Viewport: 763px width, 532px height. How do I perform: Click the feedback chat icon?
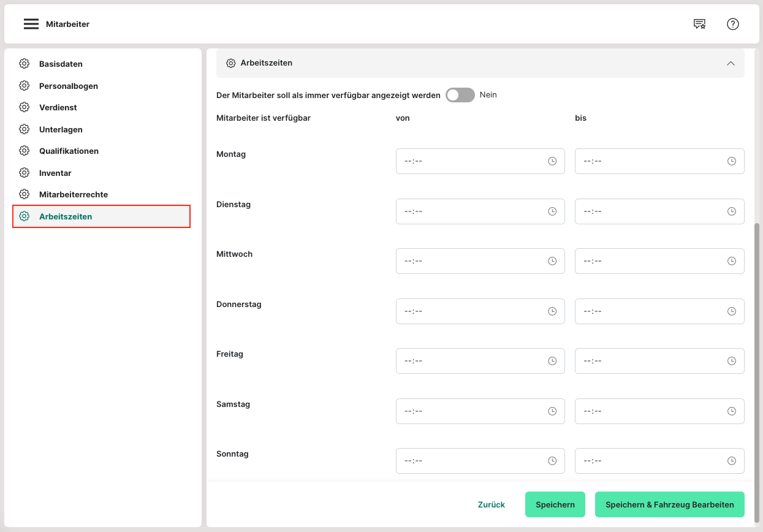[699, 24]
